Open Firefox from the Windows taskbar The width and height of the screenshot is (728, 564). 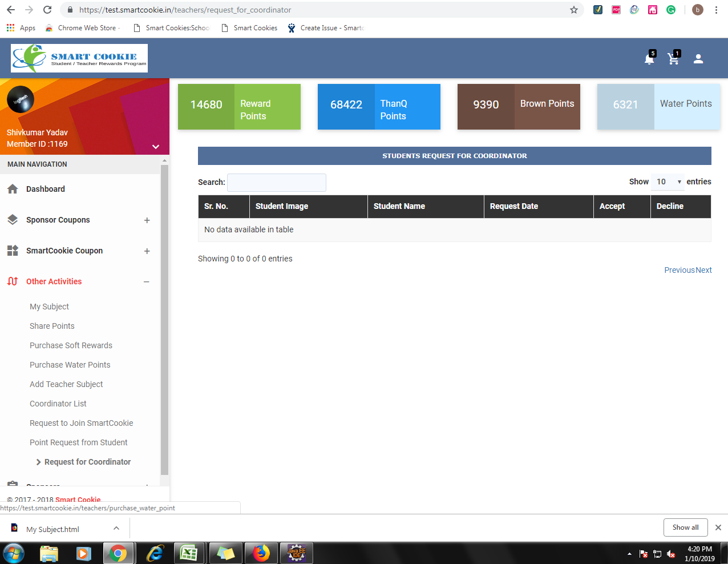pyautogui.click(x=261, y=553)
